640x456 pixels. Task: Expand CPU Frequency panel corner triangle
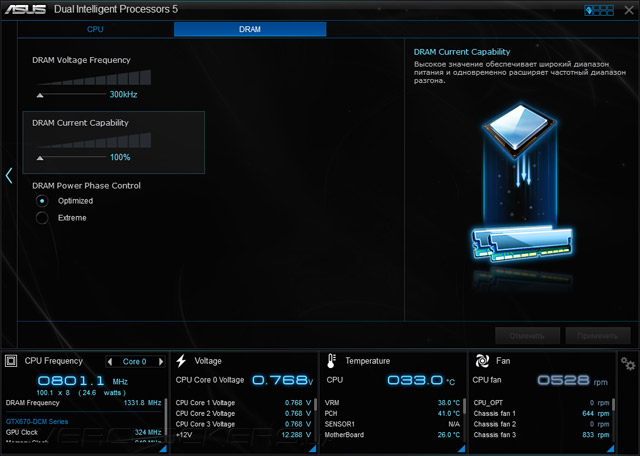(163, 448)
